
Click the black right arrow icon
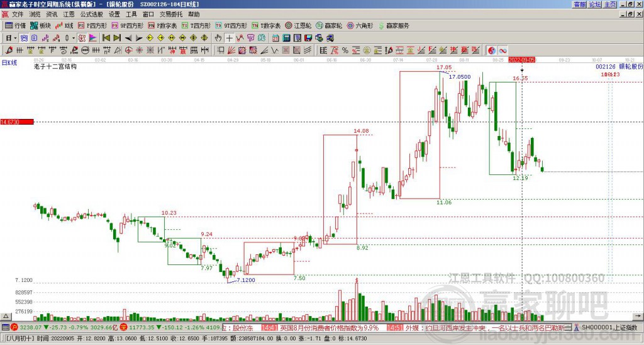click(x=139, y=38)
